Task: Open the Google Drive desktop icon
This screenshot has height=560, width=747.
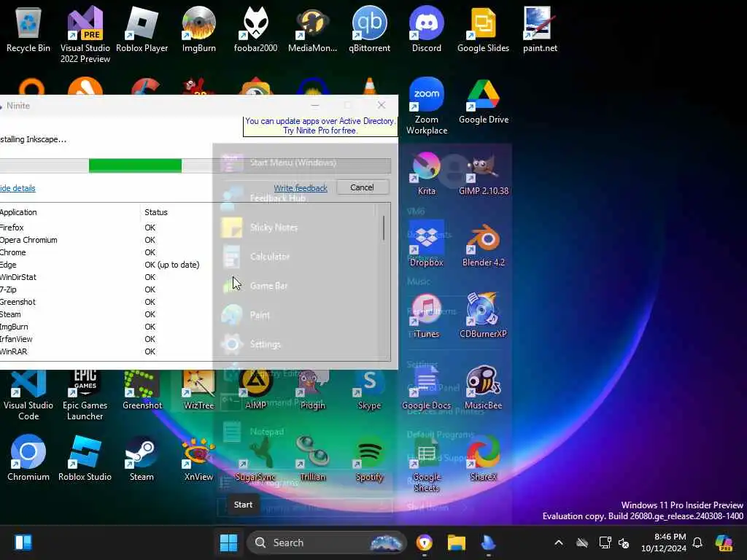Action: click(x=484, y=101)
